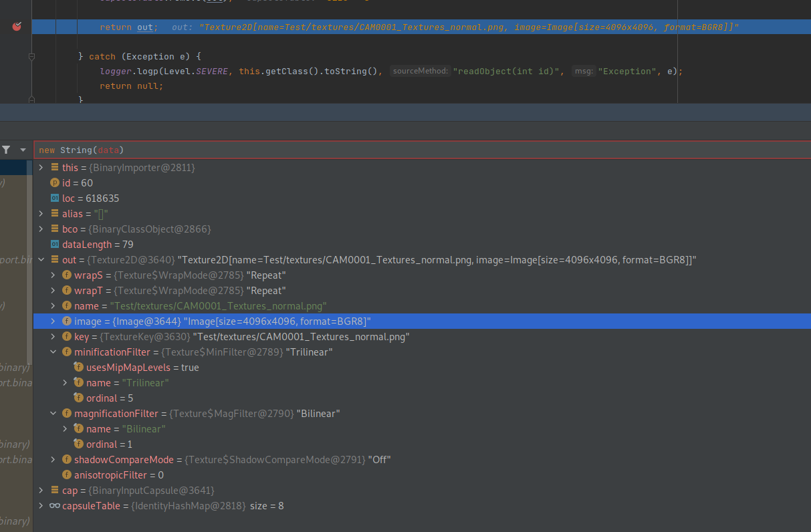
Task: Click the primitive icon beside 'dataLength'
Action: (x=54, y=245)
